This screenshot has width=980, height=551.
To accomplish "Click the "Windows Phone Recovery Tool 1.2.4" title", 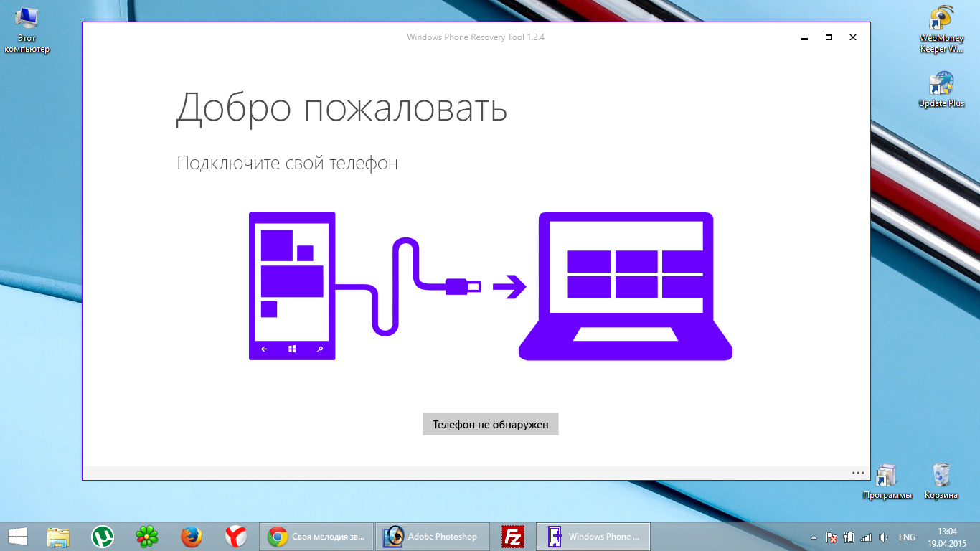I will [x=476, y=37].
